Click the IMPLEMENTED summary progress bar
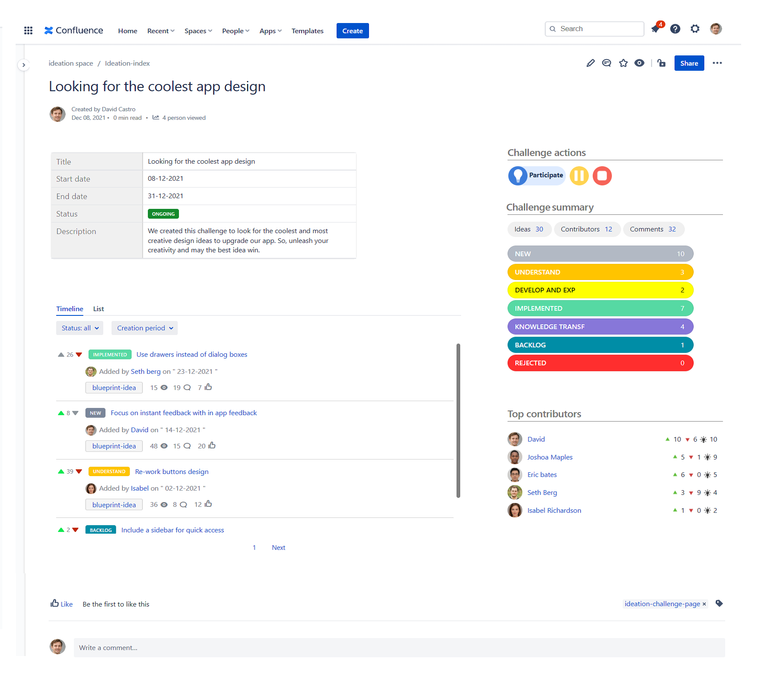This screenshot has width=784, height=682. [x=600, y=308]
